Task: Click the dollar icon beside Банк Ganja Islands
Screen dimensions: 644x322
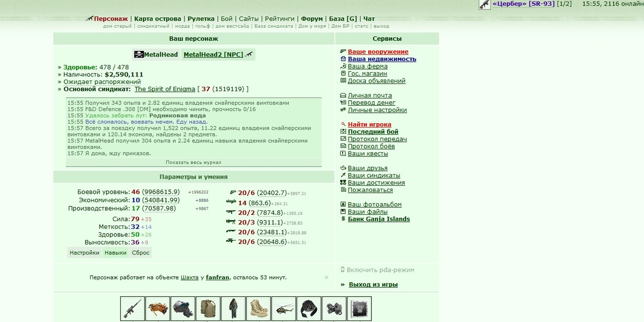Action: [343, 219]
